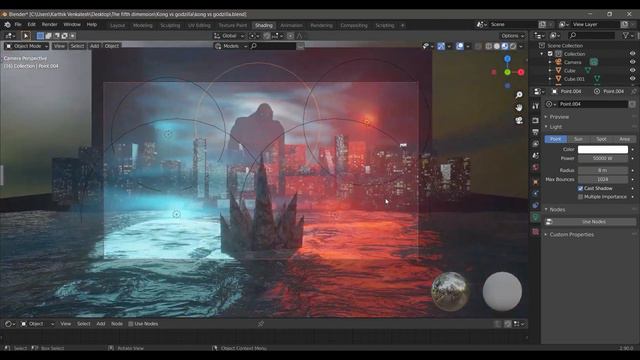Image resolution: width=640 pixels, height=360 pixels.
Task: Open the green Light Data properties tab
Action: click(536, 218)
